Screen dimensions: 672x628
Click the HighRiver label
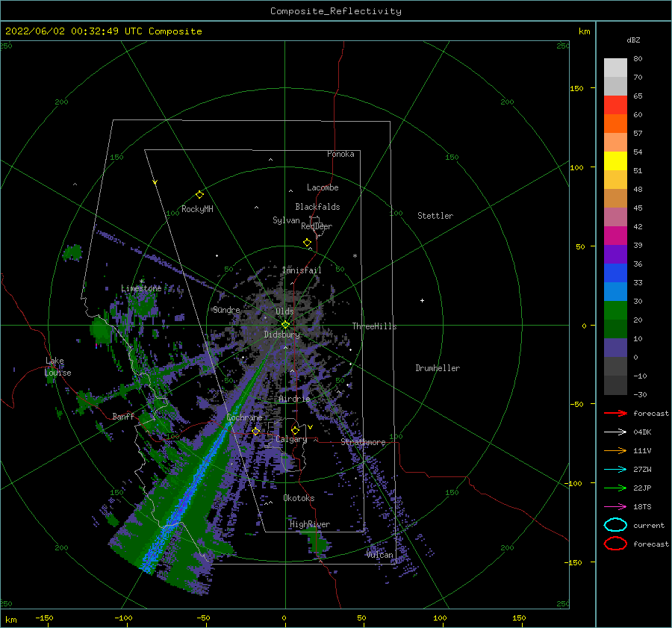[x=309, y=524]
